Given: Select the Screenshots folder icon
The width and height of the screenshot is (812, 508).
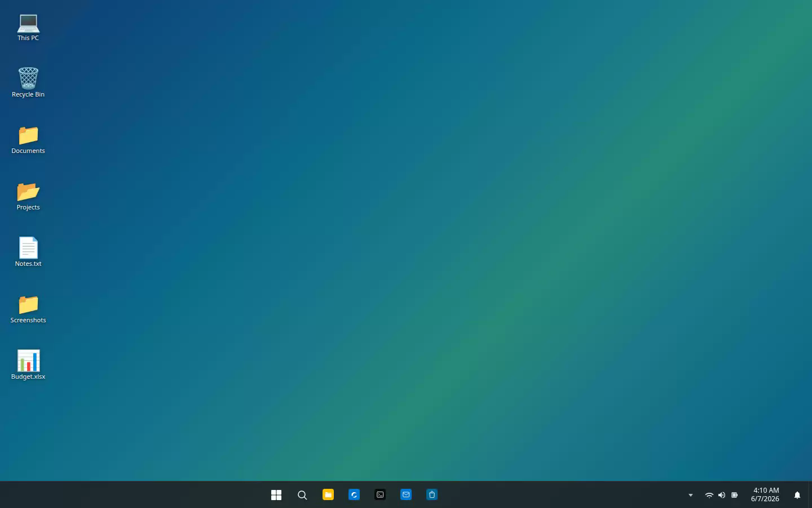Looking at the screenshot, I should coord(28,309).
